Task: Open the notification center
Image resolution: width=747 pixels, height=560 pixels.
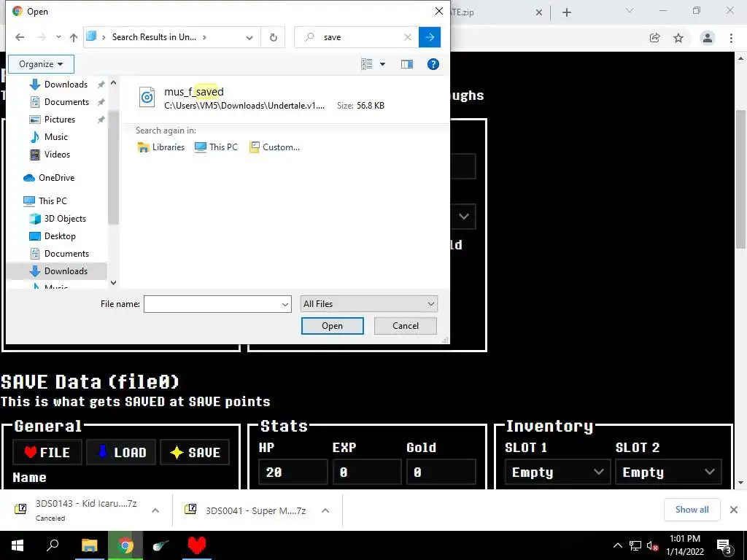Action: click(724, 546)
